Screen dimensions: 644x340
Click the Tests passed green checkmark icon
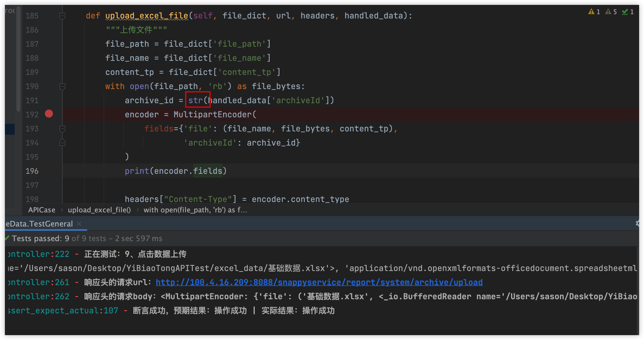[7, 238]
